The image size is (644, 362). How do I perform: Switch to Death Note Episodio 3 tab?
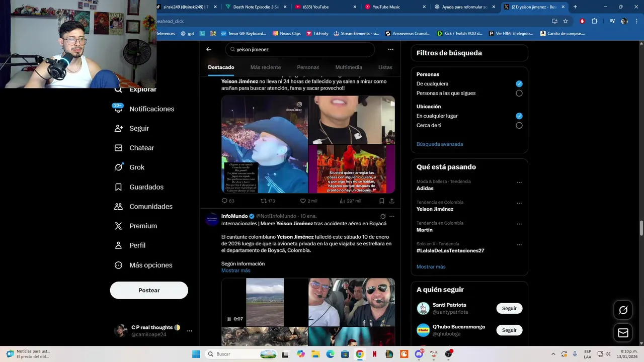click(x=256, y=7)
